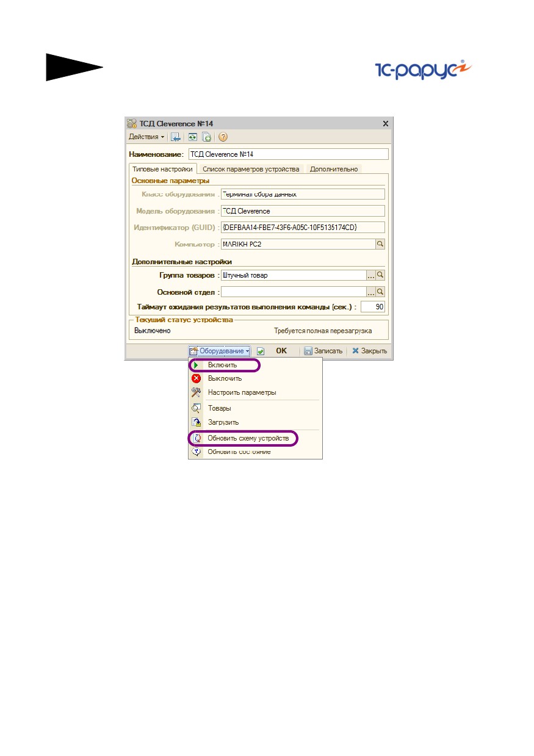Screen dimensions: 534x756
Task: Click the green checkmark icon before OK
Action: [x=261, y=351]
